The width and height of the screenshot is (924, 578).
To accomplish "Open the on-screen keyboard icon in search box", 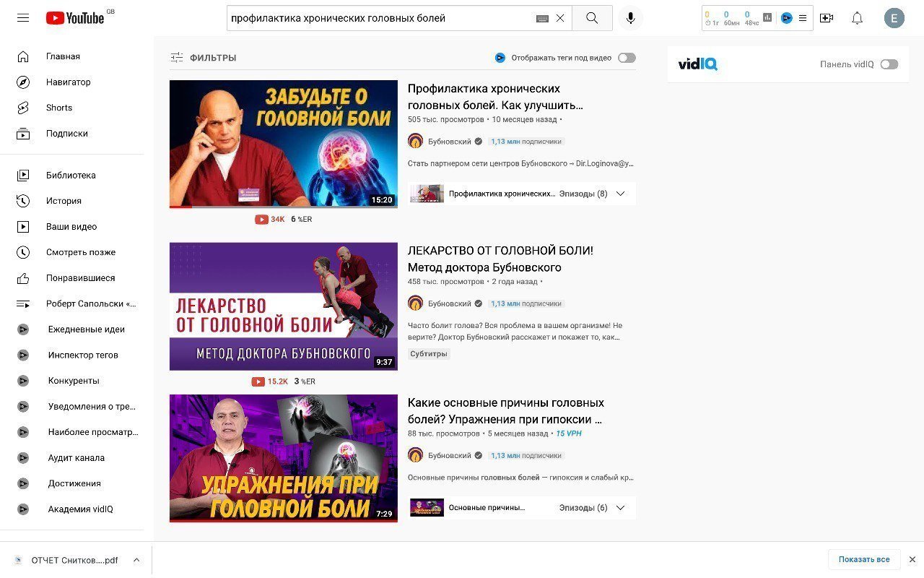I will coord(542,19).
